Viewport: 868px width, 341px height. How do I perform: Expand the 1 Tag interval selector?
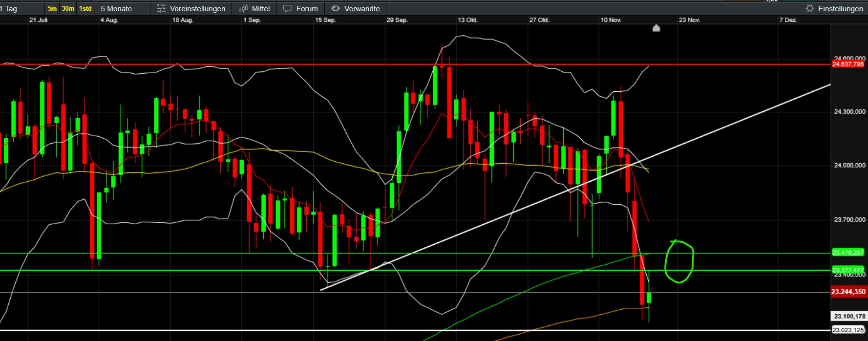(10, 9)
